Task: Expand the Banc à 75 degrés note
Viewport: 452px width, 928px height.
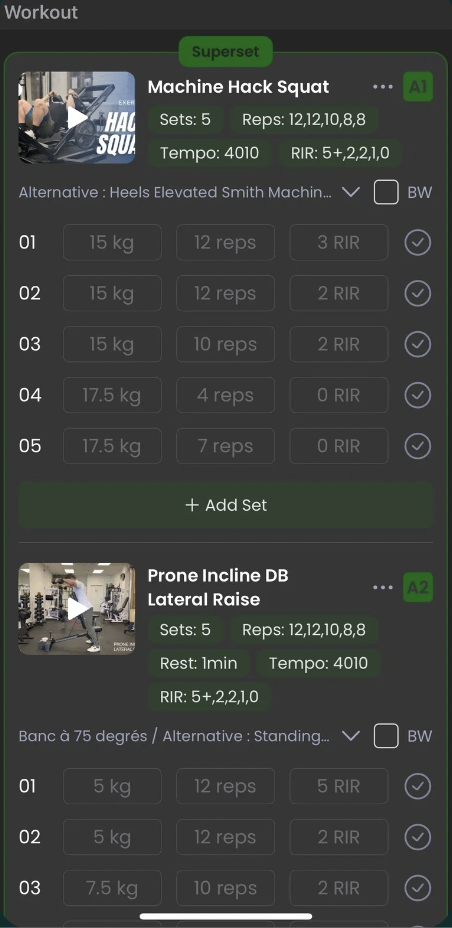Action: pyautogui.click(x=351, y=736)
